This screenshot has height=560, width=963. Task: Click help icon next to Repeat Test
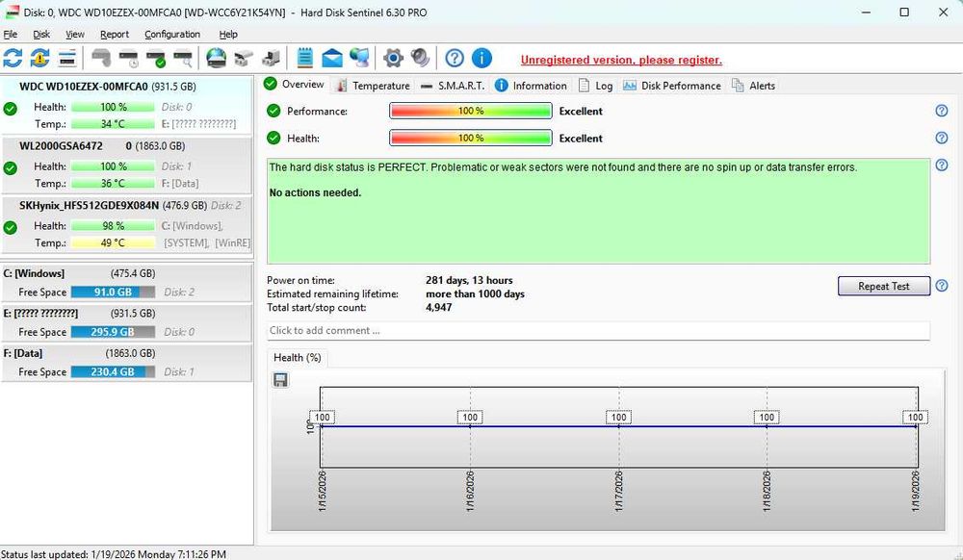point(942,286)
